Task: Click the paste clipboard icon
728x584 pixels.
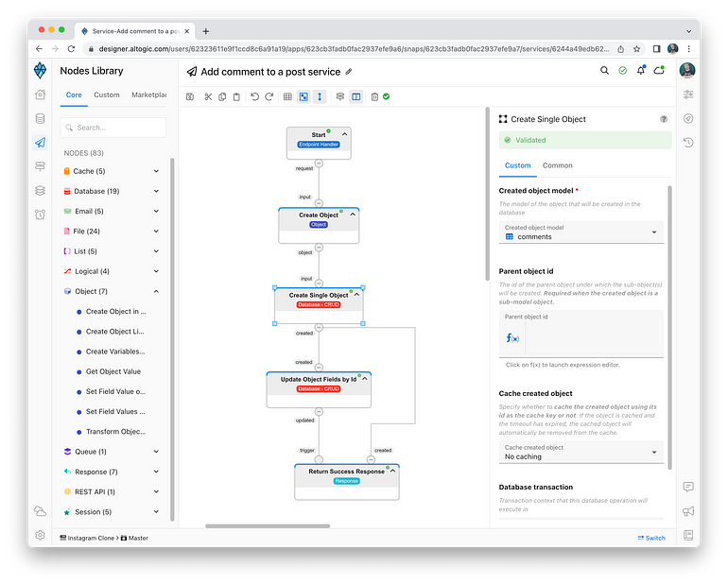Action: tap(236, 96)
